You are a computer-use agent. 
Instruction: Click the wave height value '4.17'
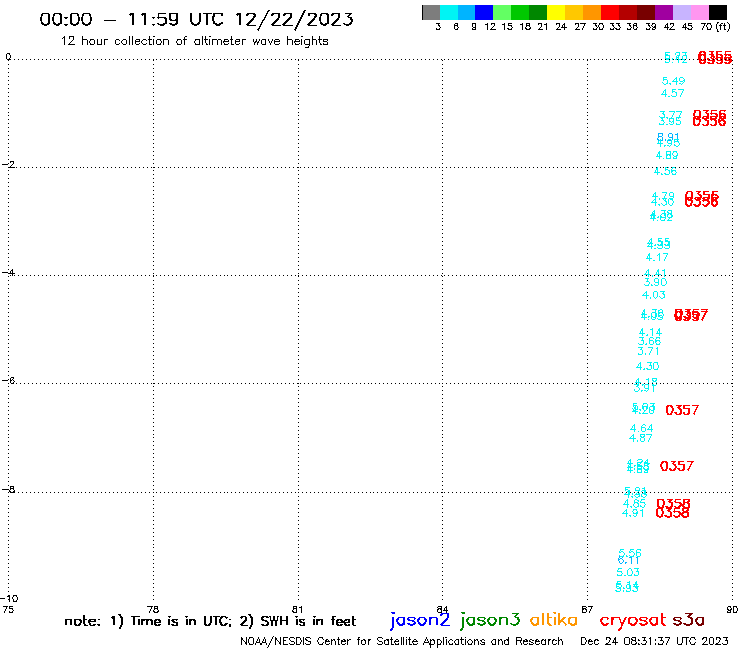[x=657, y=257]
